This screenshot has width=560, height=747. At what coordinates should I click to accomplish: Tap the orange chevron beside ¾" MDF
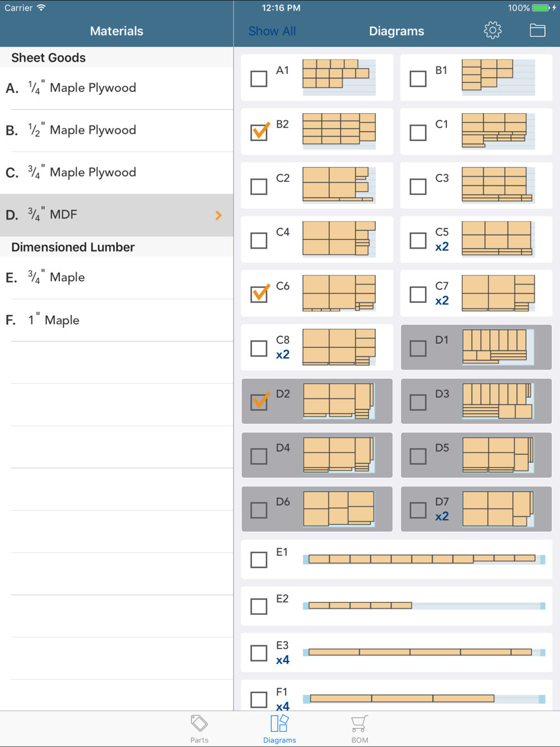click(x=218, y=215)
